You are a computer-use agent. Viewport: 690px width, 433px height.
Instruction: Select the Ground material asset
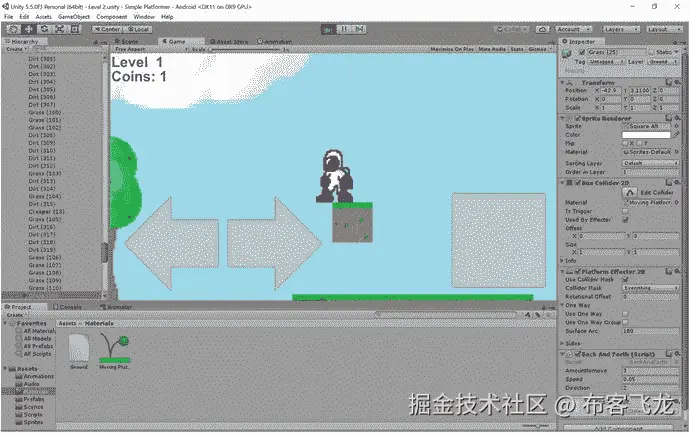(79, 351)
